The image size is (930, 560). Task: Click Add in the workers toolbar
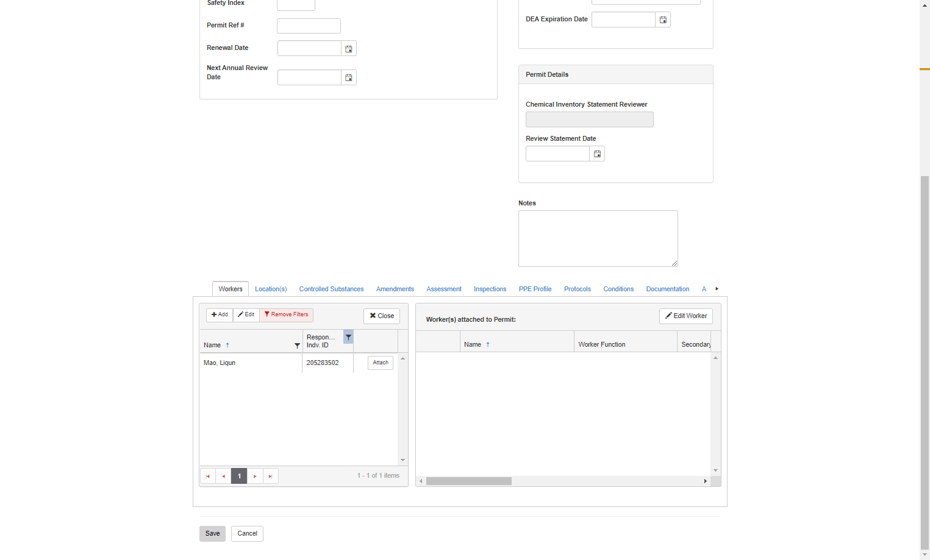coord(220,314)
